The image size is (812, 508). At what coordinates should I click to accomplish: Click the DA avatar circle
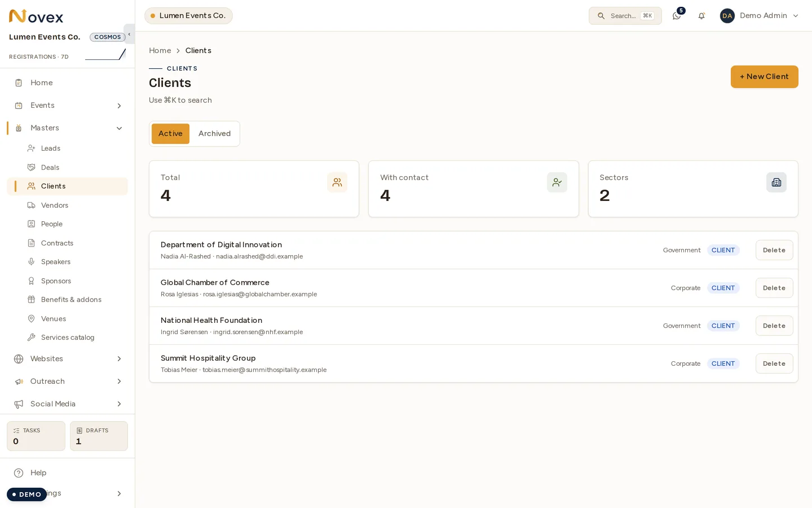click(x=727, y=16)
